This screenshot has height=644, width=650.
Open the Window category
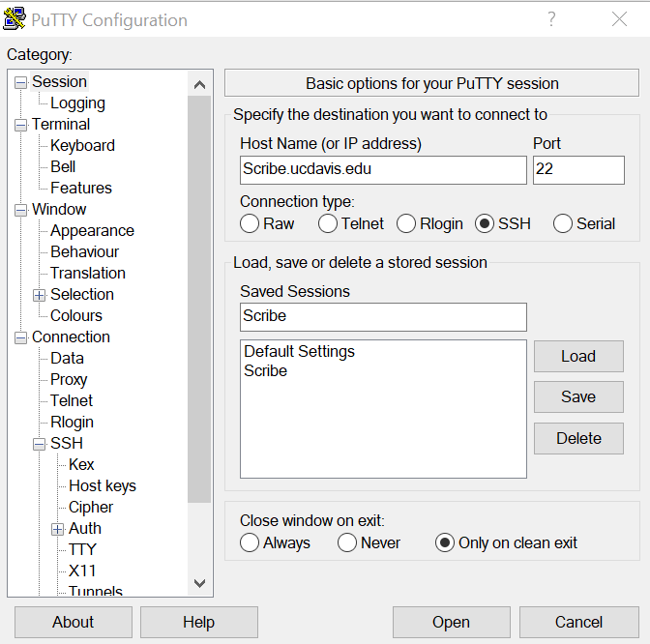coord(59,209)
